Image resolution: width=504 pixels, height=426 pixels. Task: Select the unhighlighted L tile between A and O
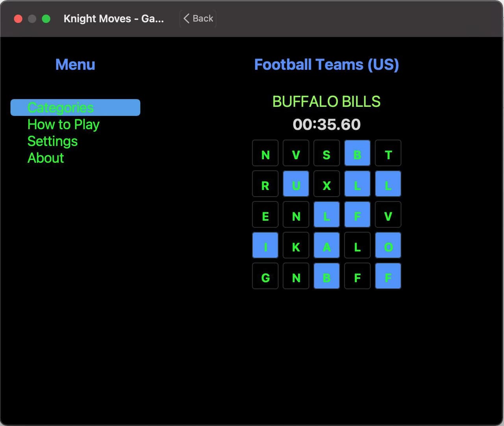pos(358,245)
